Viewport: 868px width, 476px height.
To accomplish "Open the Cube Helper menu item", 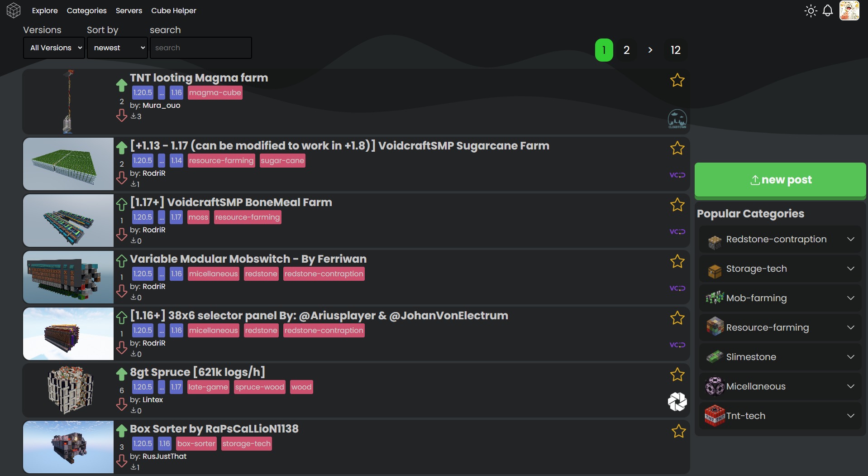I will click(173, 10).
